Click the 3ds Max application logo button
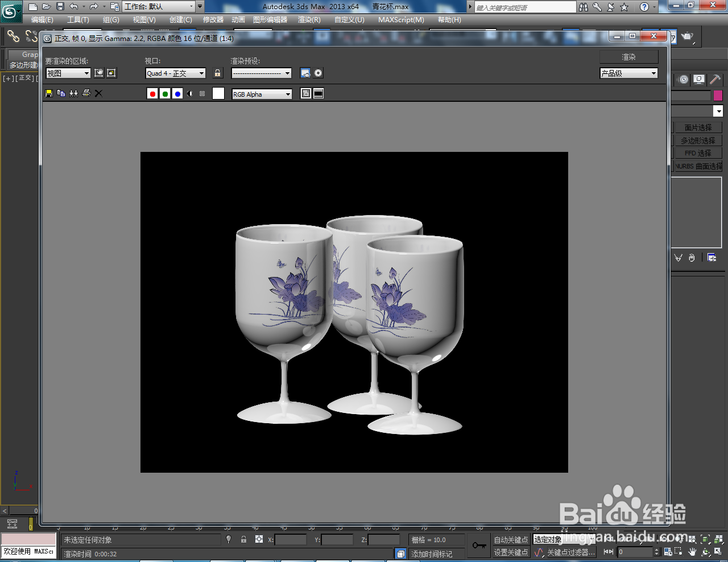Image resolution: width=728 pixels, height=562 pixels. coord(11,11)
